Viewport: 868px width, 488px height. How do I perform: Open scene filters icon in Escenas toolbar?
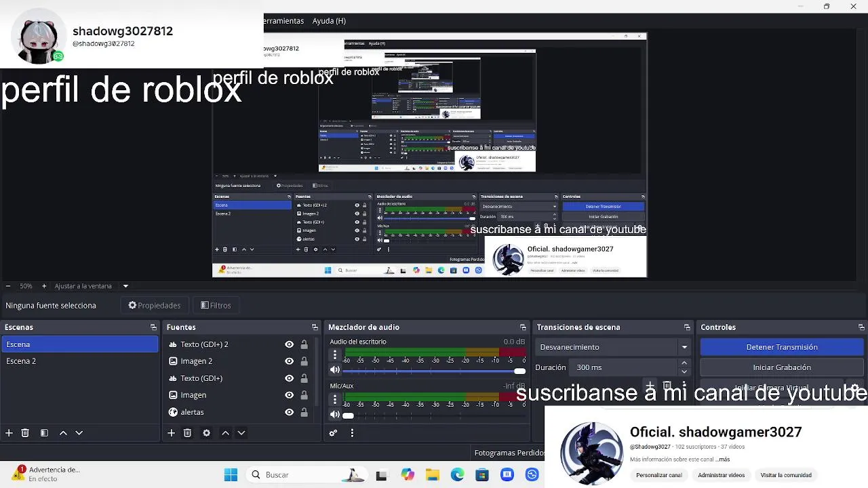tap(44, 433)
